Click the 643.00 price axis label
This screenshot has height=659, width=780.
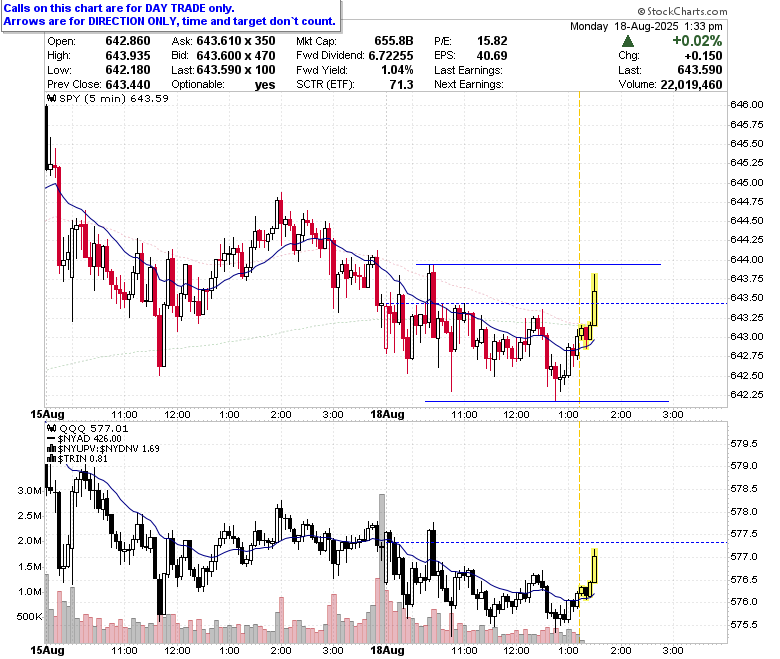tap(747, 336)
